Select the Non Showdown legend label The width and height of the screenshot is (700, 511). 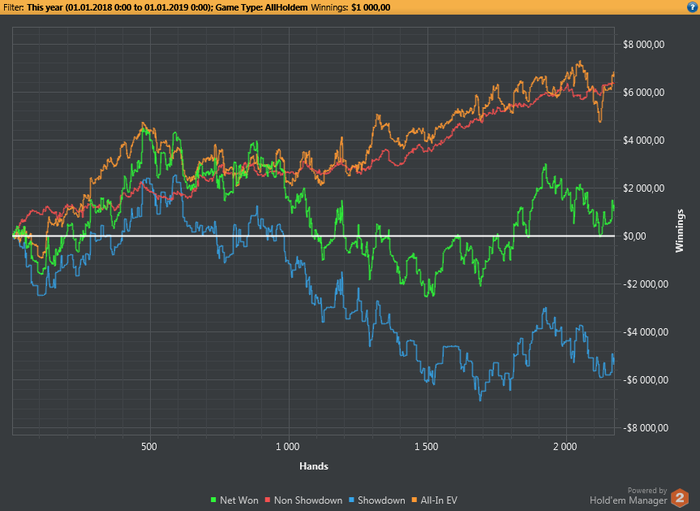click(308, 500)
